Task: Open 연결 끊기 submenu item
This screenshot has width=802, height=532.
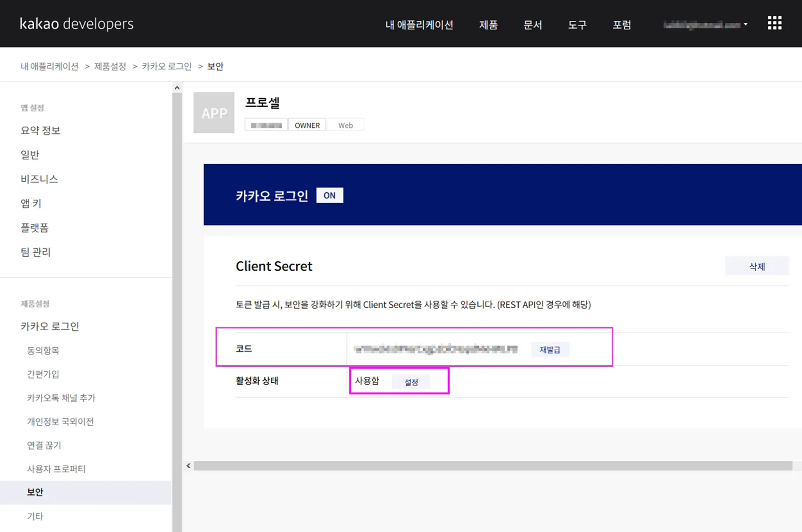Action: click(44, 445)
